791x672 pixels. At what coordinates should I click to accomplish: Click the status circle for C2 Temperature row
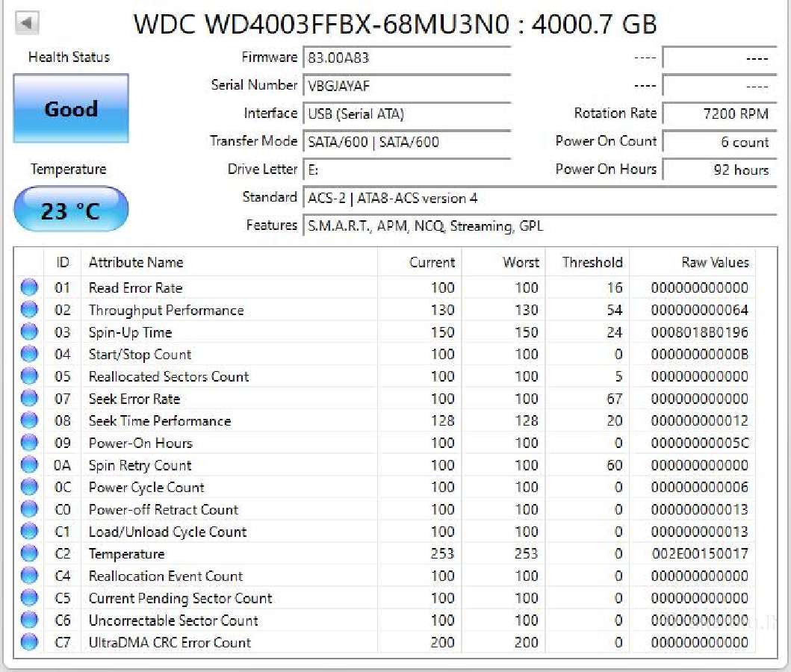pos(29,553)
